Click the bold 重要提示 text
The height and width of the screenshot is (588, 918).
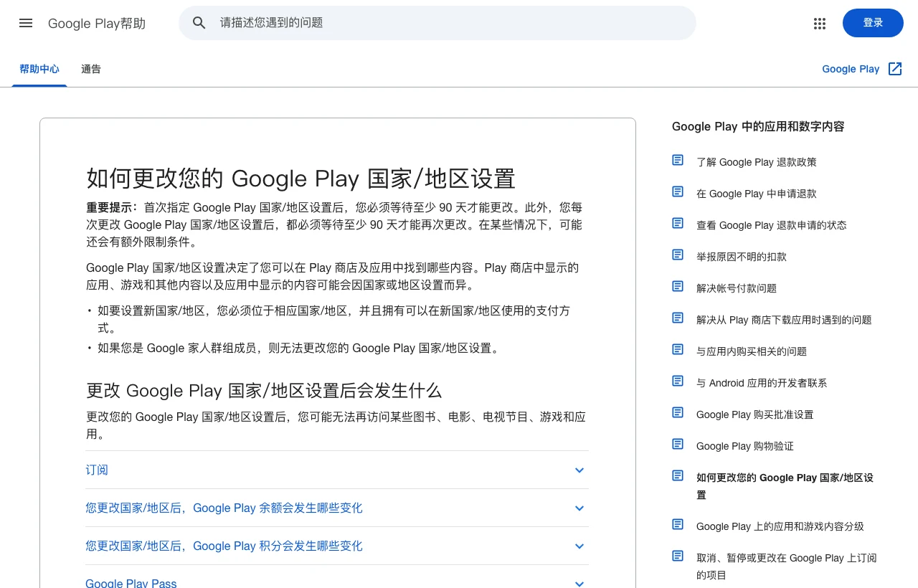(112, 207)
